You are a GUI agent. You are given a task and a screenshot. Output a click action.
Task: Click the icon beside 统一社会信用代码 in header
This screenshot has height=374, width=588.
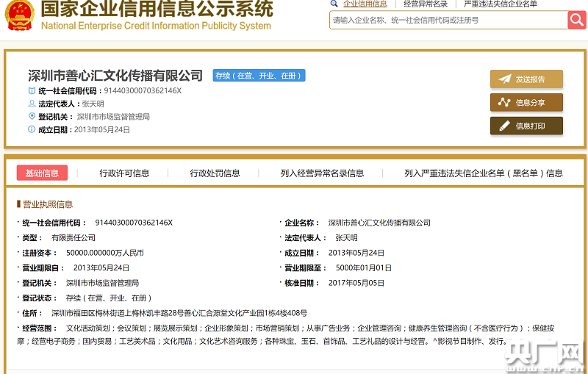point(32,91)
